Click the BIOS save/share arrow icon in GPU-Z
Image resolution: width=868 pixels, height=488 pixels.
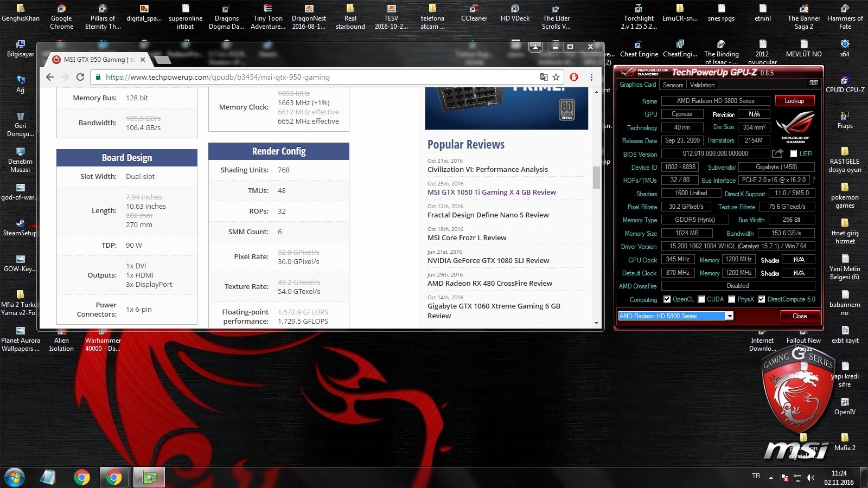point(777,153)
